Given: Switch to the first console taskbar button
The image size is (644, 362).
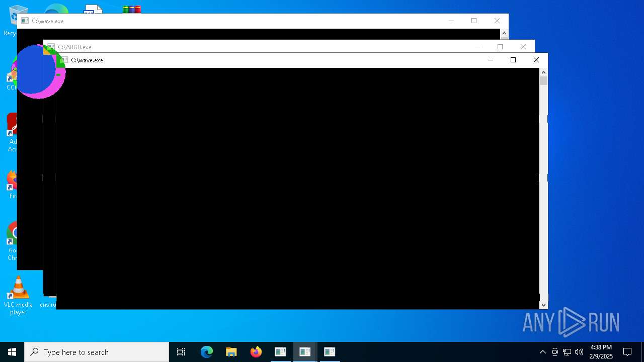Looking at the screenshot, I should click(x=280, y=352).
